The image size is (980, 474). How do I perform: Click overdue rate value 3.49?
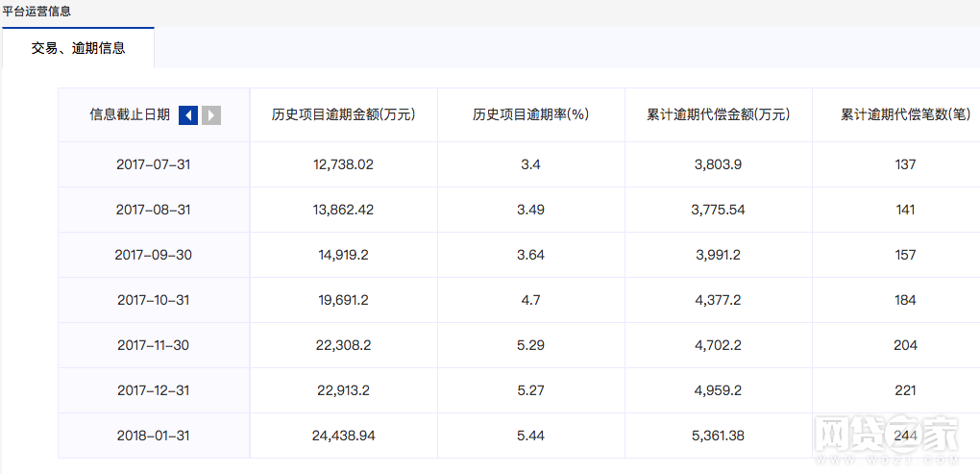point(531,211)
